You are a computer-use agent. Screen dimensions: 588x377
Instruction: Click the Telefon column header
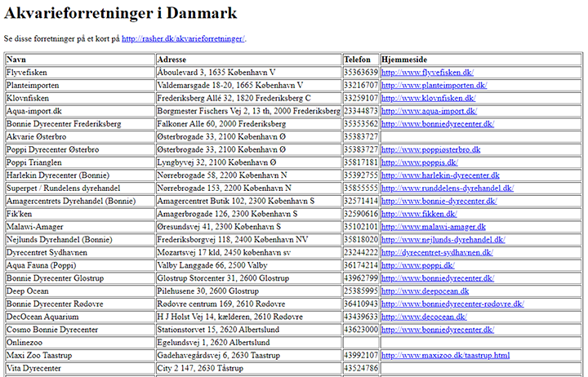click(361, 60)
